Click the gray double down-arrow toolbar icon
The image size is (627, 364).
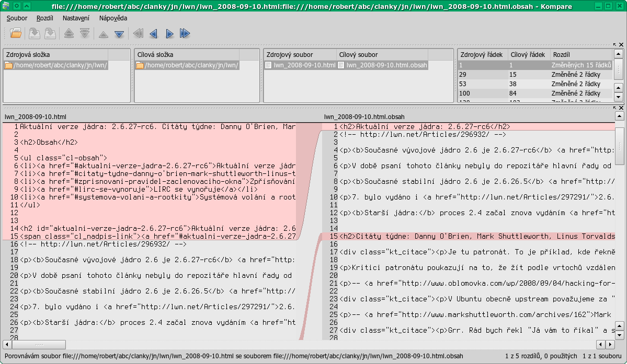click(x=85, y=33)
